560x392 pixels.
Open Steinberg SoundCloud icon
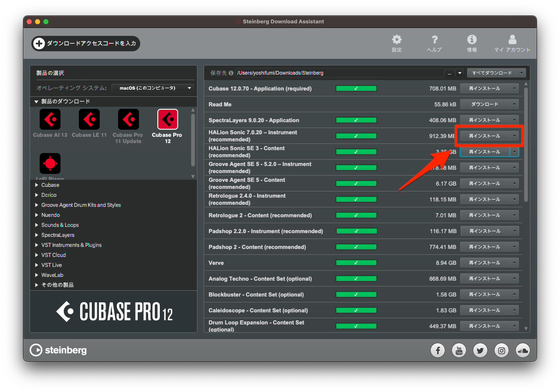coord(523,351)
